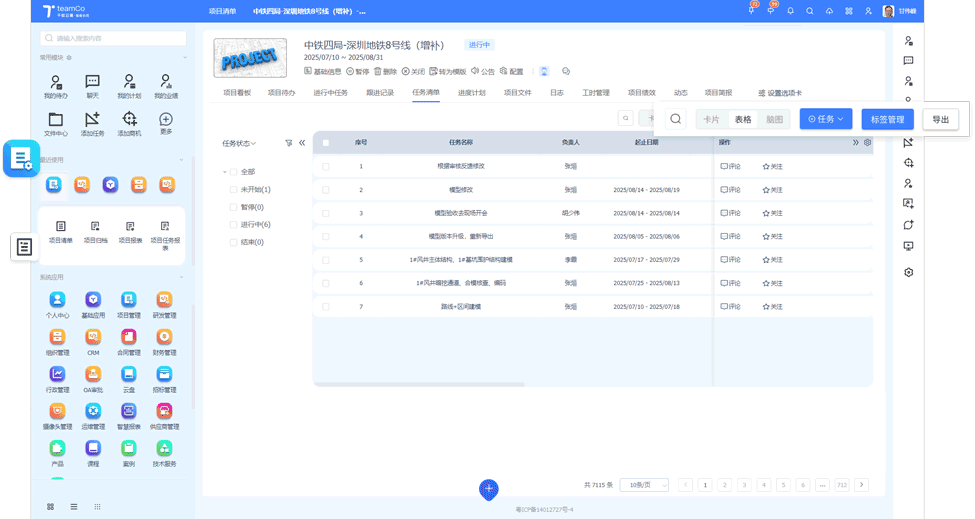975x519 pixels.
Task: Click the 标签管理 button
Action: pos(887,119)
